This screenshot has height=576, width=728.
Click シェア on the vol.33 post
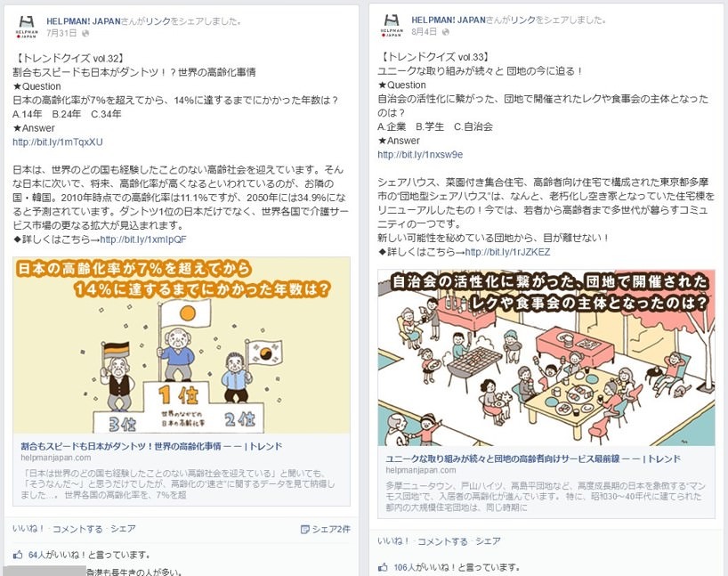click(x=488, y=541)
